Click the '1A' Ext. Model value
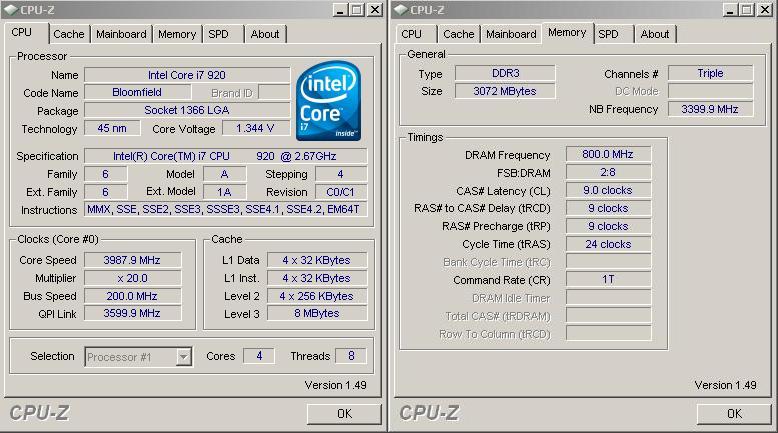 (x=224, y=192)
